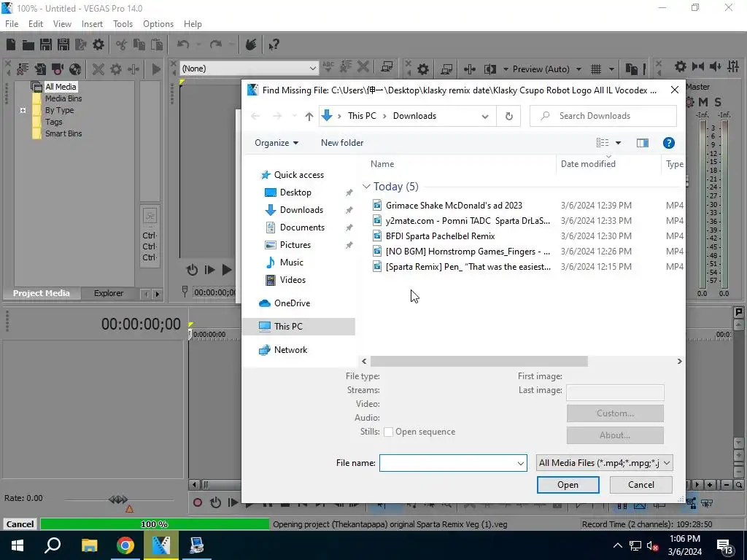Click the Up one level arrow in the dialog
The image size is (747, 560).
click(309, 116)
